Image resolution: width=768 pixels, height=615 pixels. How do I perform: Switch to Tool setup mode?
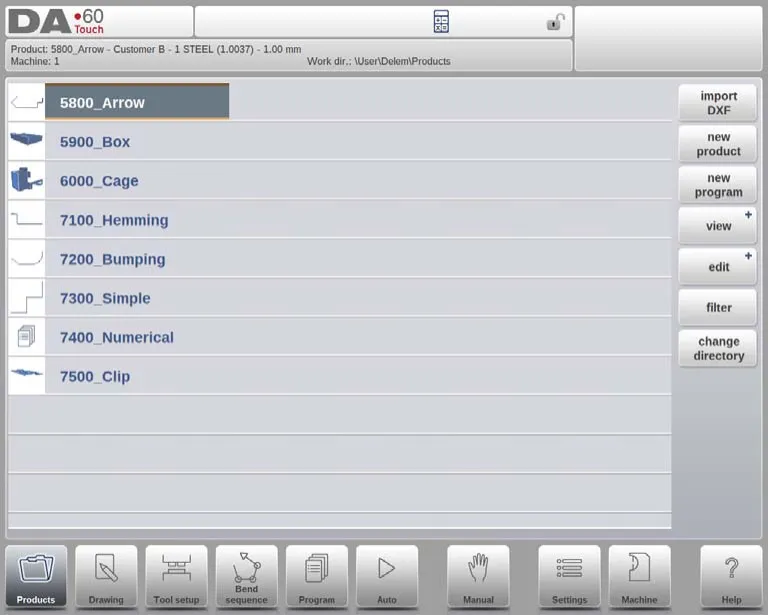176,576
